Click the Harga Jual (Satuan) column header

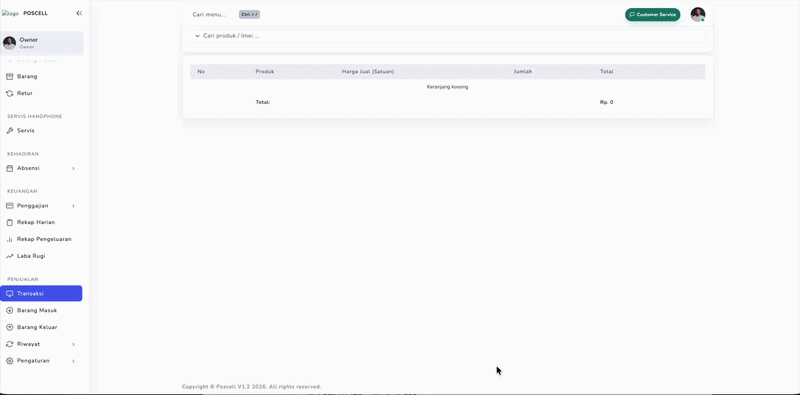pyautogui.click(x=368, y=71)
